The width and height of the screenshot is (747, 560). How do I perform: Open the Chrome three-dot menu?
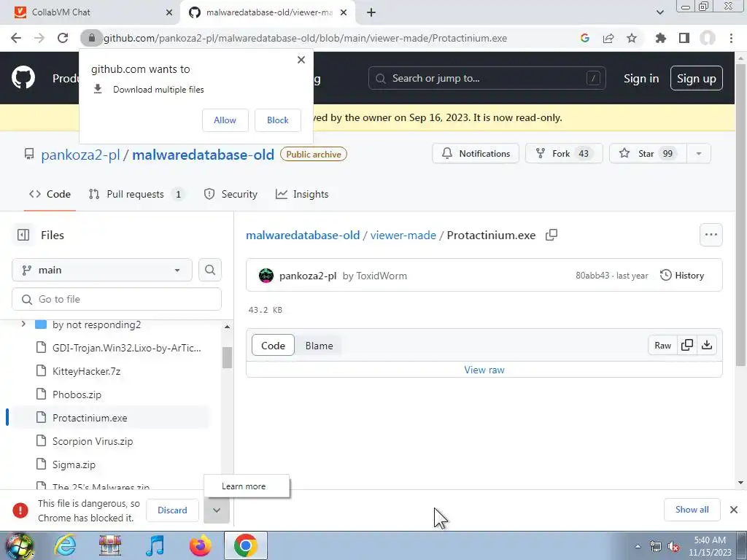[x=731, y=38]
